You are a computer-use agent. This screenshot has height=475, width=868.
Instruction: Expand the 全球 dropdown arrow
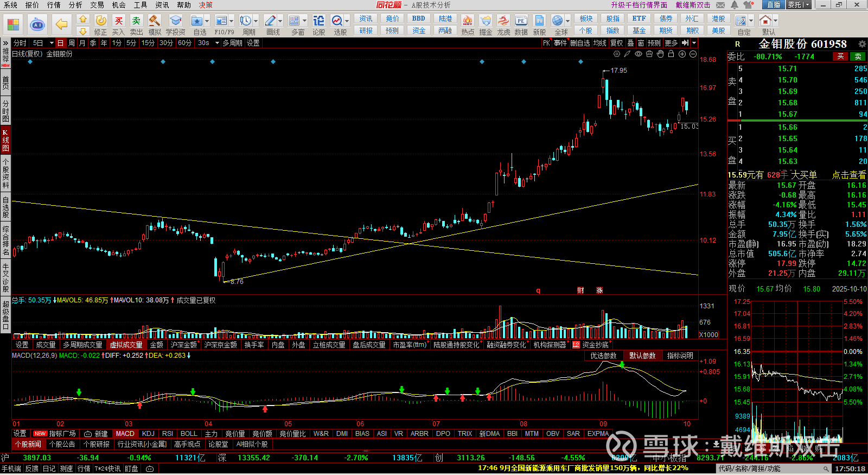[567, 21]
